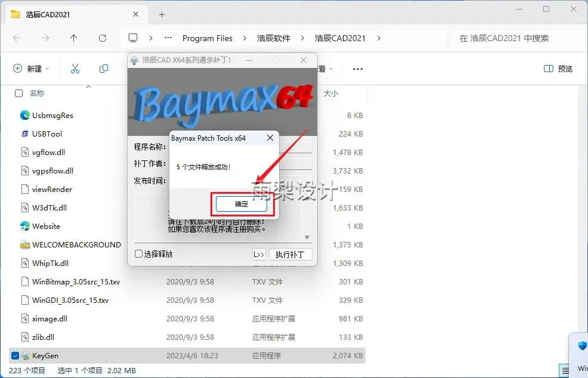Image resolution: width=588 pixels, height=378 pixels.
Task: Go up one folder level
Action: click(73, 38)
